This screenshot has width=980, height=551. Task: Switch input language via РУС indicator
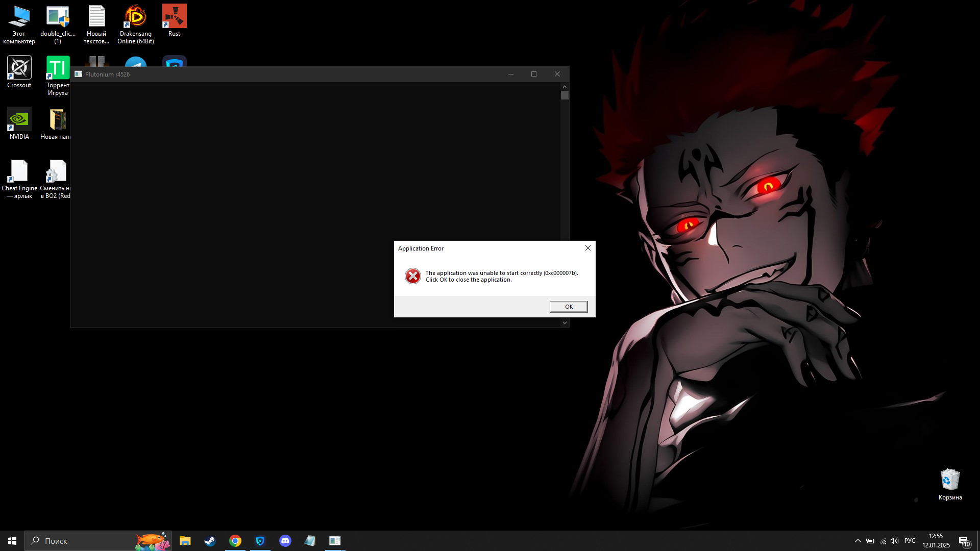point(910,541)
